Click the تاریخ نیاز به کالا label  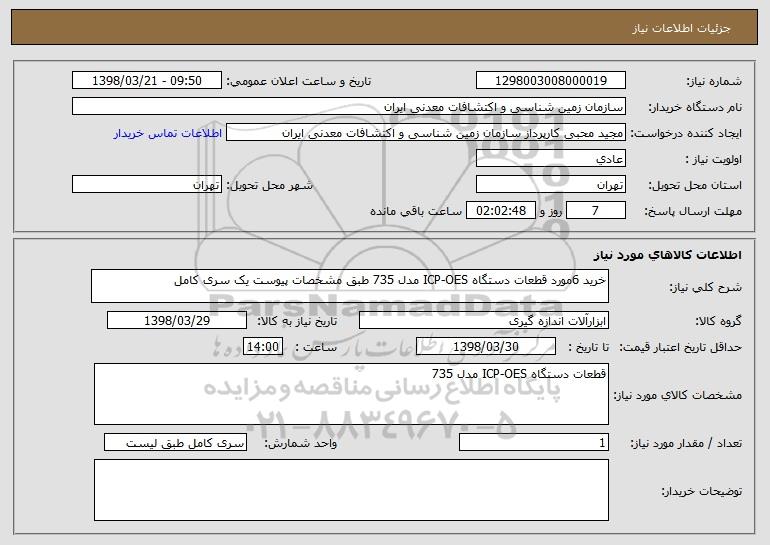click(297, 322)
